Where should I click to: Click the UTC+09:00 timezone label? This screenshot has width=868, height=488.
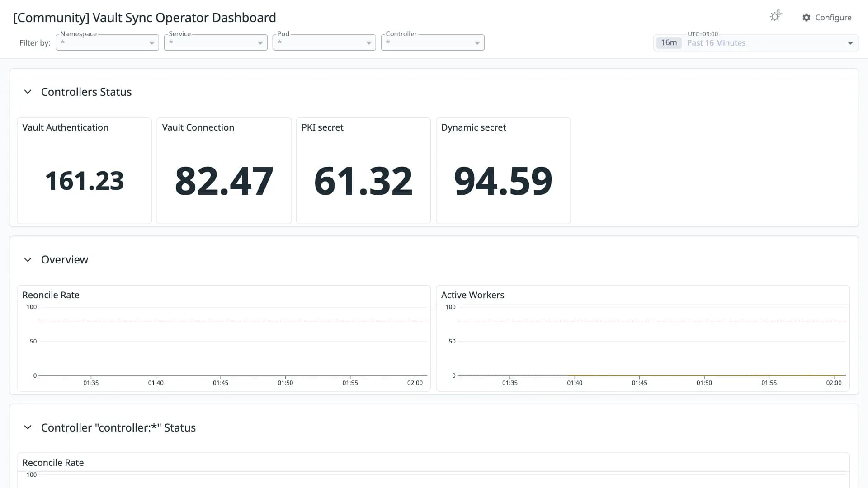click(x=703, y=34)
